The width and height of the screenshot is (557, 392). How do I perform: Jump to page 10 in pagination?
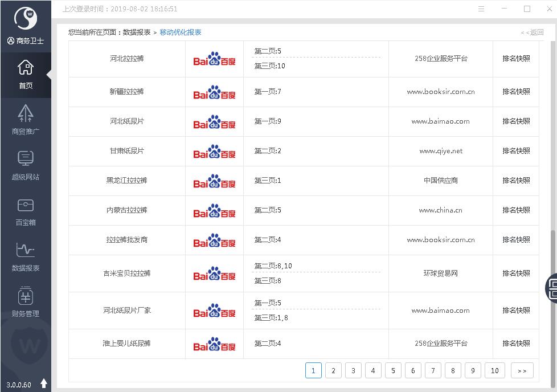point(494,370)
